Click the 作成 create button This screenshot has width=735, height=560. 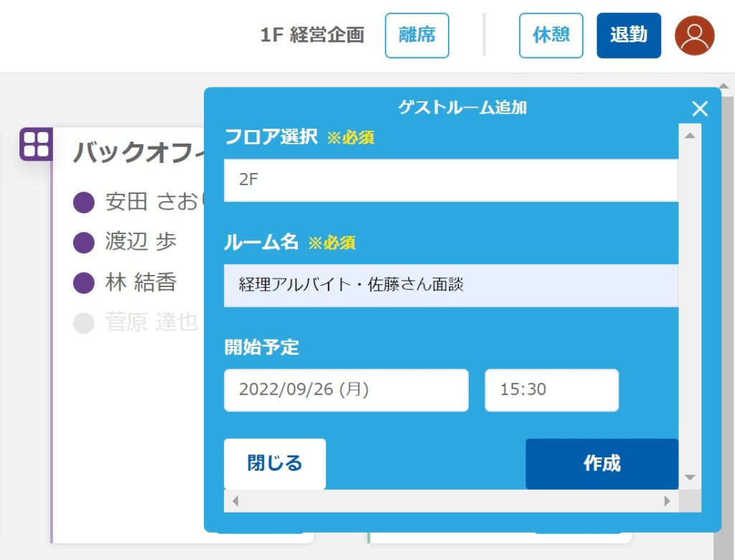(601, 464)
